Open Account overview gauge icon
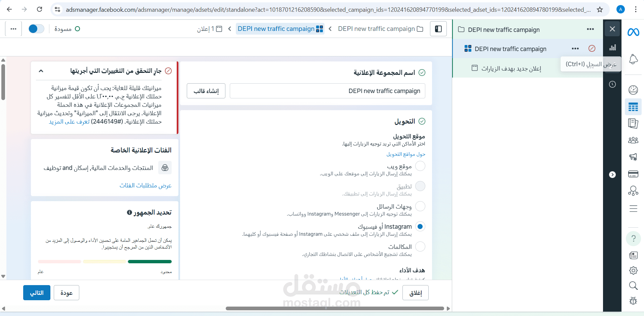Image resolution: width=644 pixels, height=316 pixels. 633,90
